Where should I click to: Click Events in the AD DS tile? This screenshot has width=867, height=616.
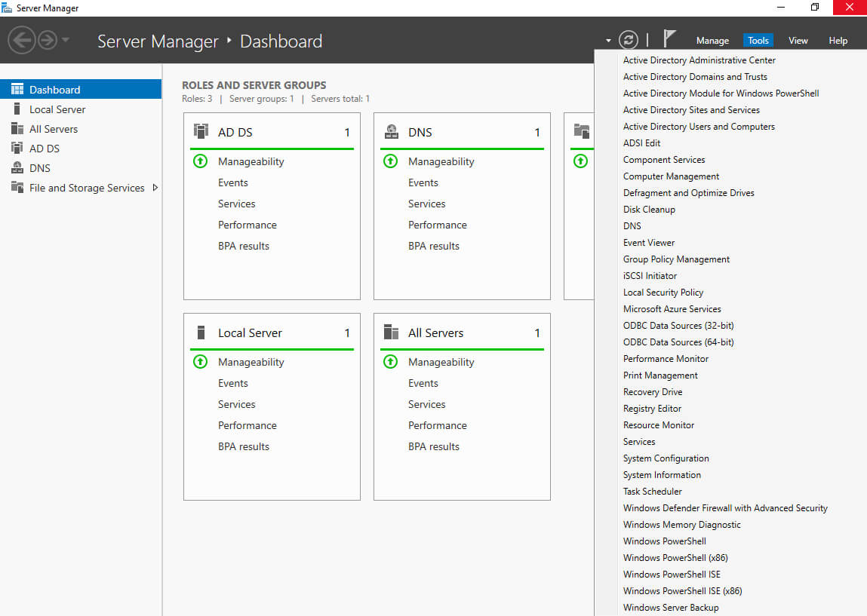(233, 182)
